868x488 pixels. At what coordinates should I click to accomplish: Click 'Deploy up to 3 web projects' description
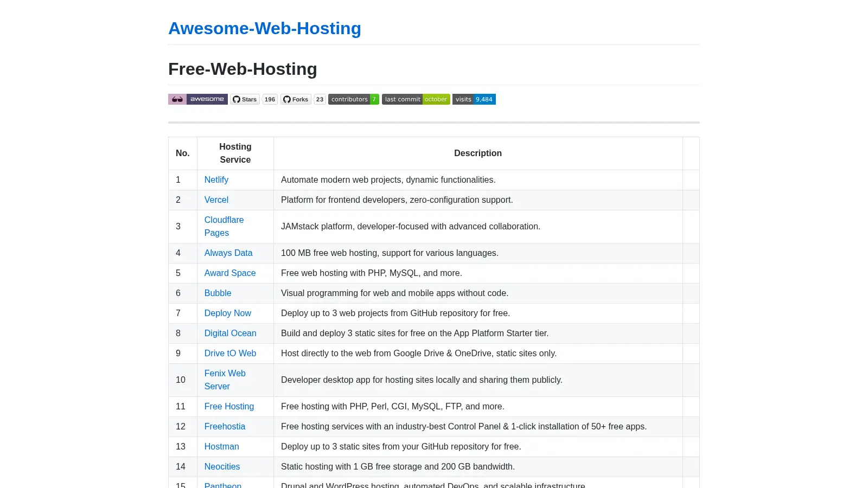point(395,313)
